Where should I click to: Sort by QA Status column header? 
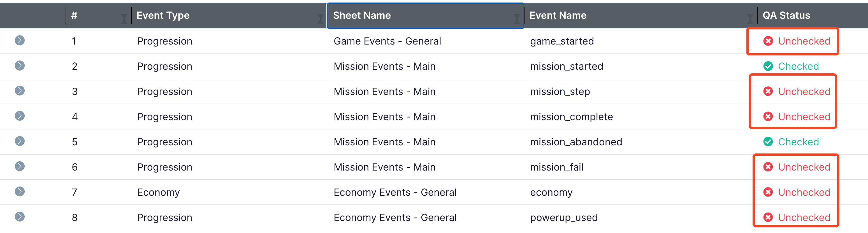(x=786, y=15)
